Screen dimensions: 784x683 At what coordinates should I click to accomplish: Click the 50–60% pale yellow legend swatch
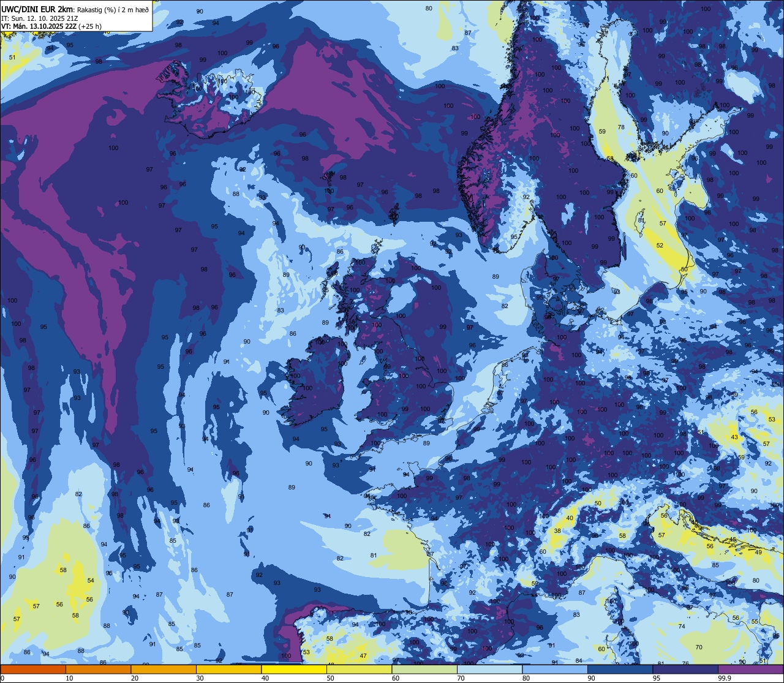[x=359, y=669]
